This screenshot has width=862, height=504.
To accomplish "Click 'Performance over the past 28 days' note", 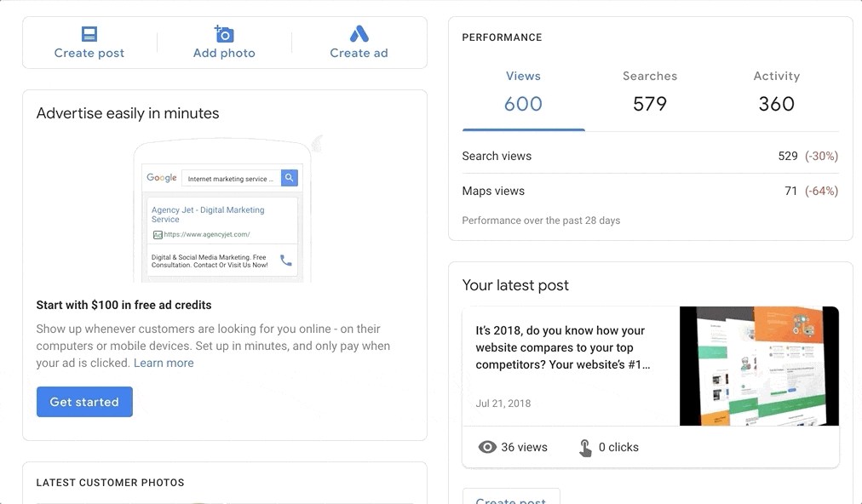I will (541, 220).
